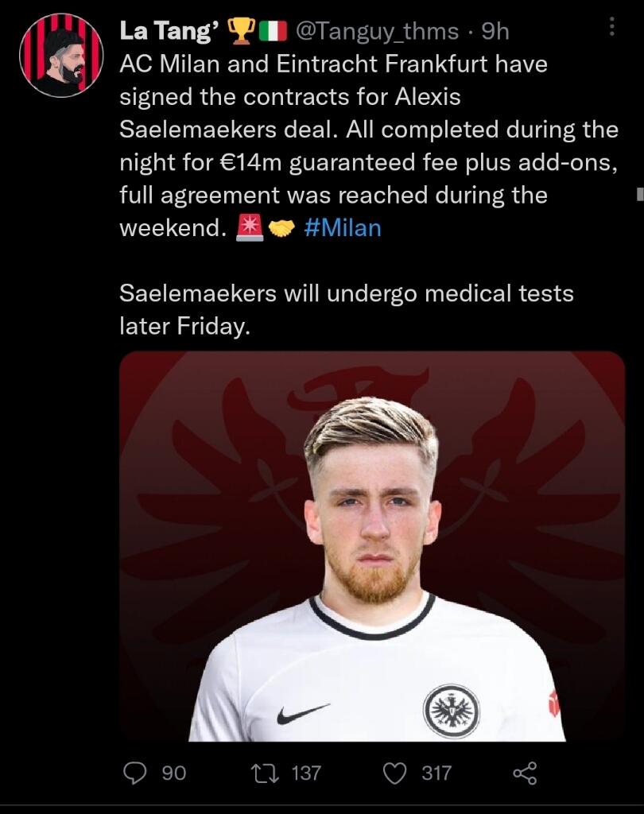Viewport: 644px width, 814px height.
Task: Click the scrollbar marker at right edge
Action: (x=640, y=194)
